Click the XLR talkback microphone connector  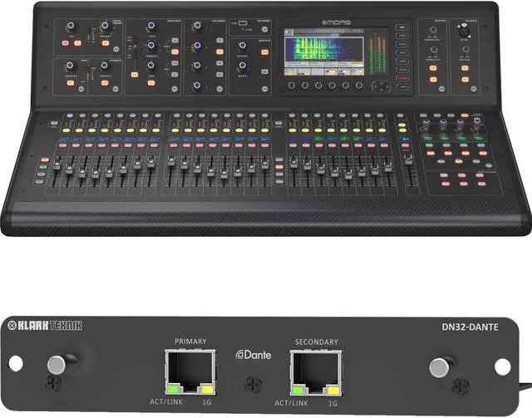[462, 31]
